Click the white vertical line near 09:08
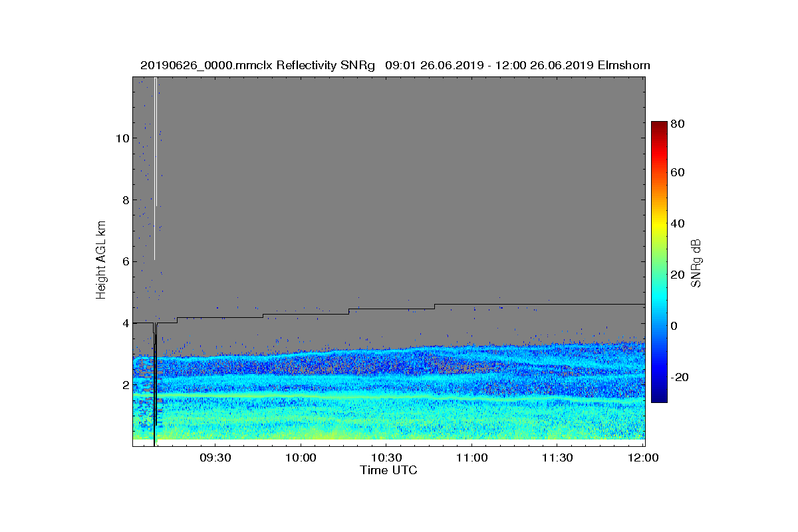798x532 pixels. click(x=155, y=168)
